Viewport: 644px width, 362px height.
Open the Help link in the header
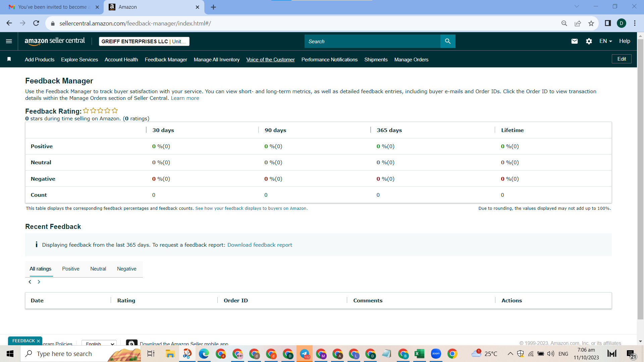625,41
